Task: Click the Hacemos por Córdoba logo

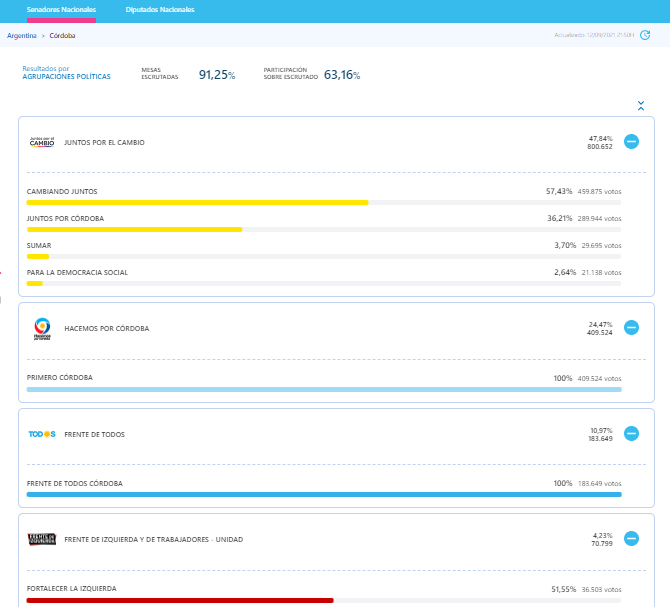Action: tap(42, 328)
